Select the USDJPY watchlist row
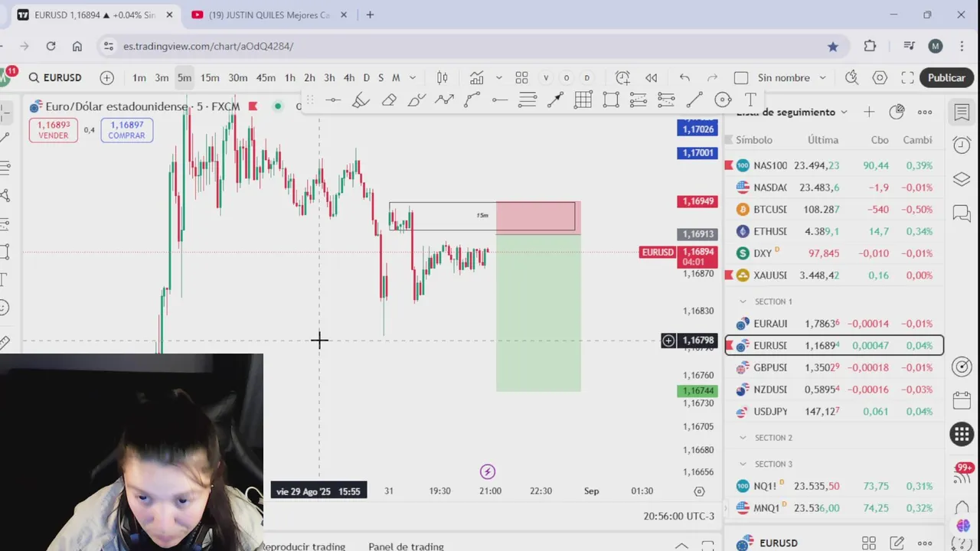The height and width of the screenshot is (551, 980). tap(834, 411)
